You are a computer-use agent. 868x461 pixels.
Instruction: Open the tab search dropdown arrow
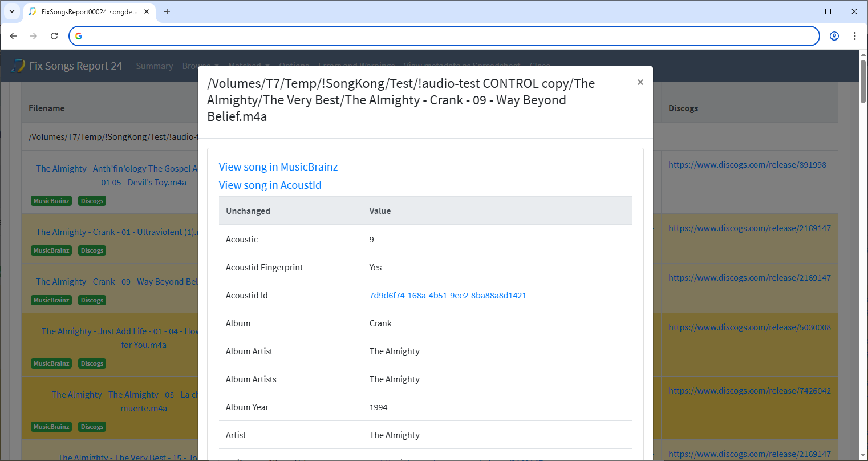[11, 11]
